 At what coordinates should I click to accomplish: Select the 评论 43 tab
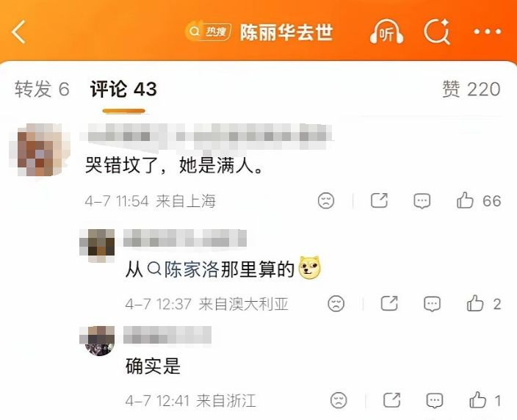tap(123, 89)
